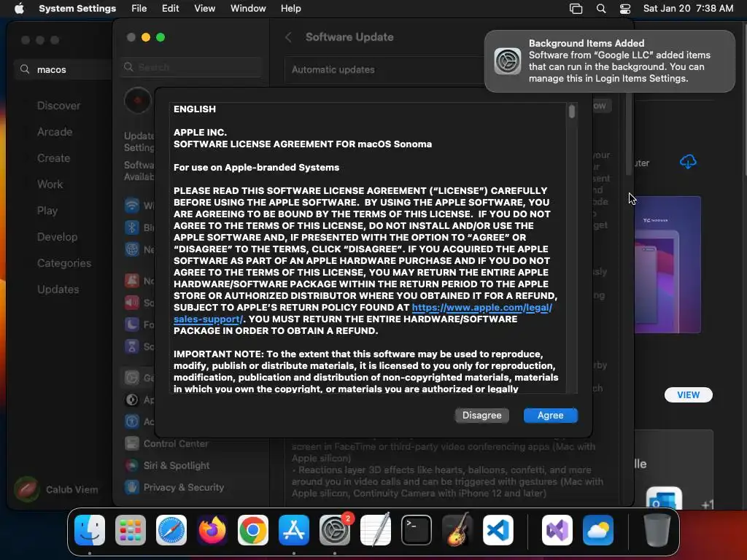Open the Apple menu
The width and height of the screenshot is (747, 560).
(19, 8)
